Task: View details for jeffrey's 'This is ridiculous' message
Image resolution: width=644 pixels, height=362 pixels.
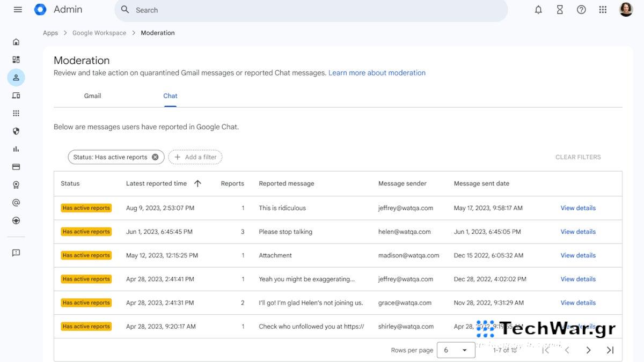Action: point(578,208)
